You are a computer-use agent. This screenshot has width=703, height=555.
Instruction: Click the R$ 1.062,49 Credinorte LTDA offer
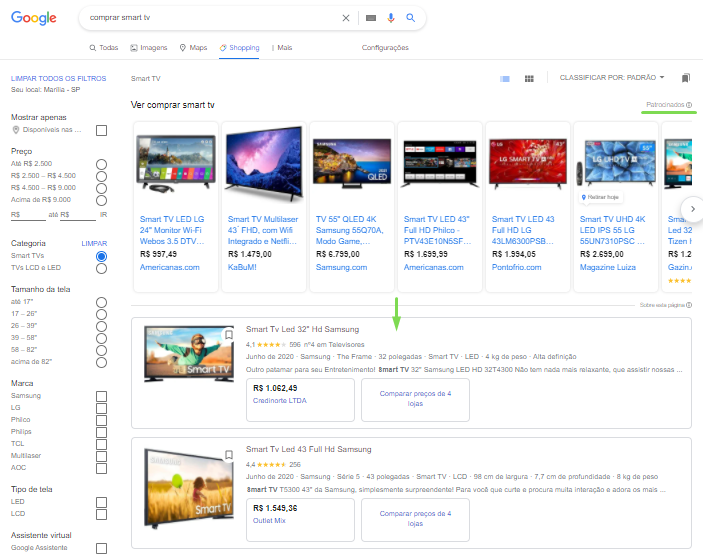(x=300, y=400)
